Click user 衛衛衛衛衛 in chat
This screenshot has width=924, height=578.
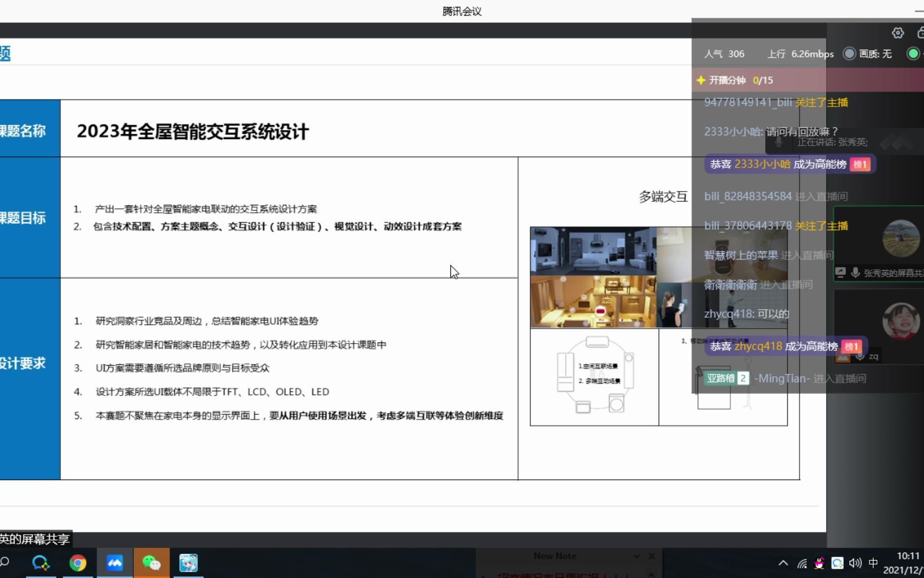tap(730, 285)
